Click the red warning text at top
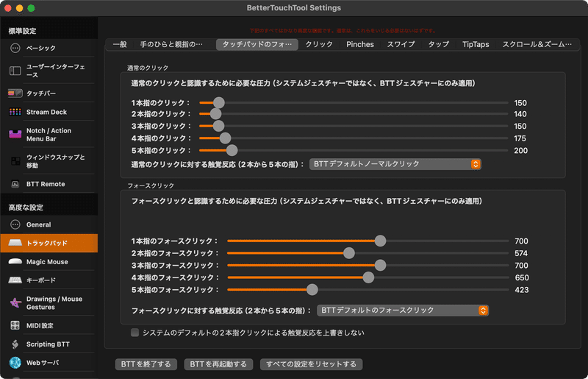 [x=343, y=30]
